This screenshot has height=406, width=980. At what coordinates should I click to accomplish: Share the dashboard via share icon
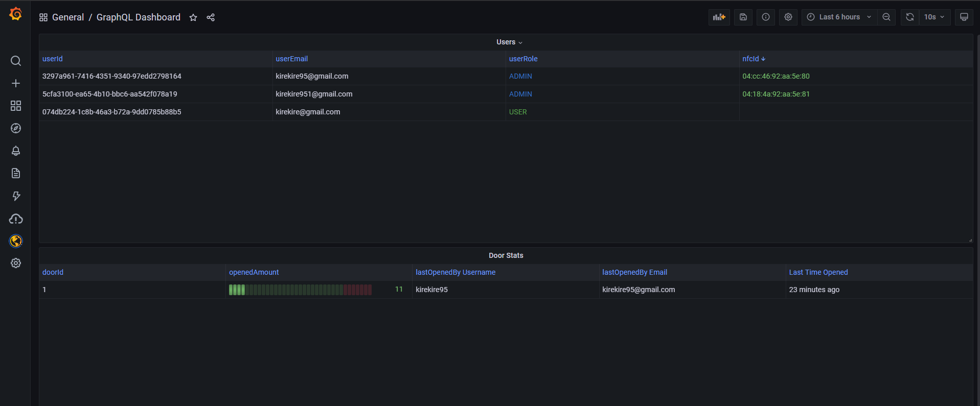pos(211,17)
